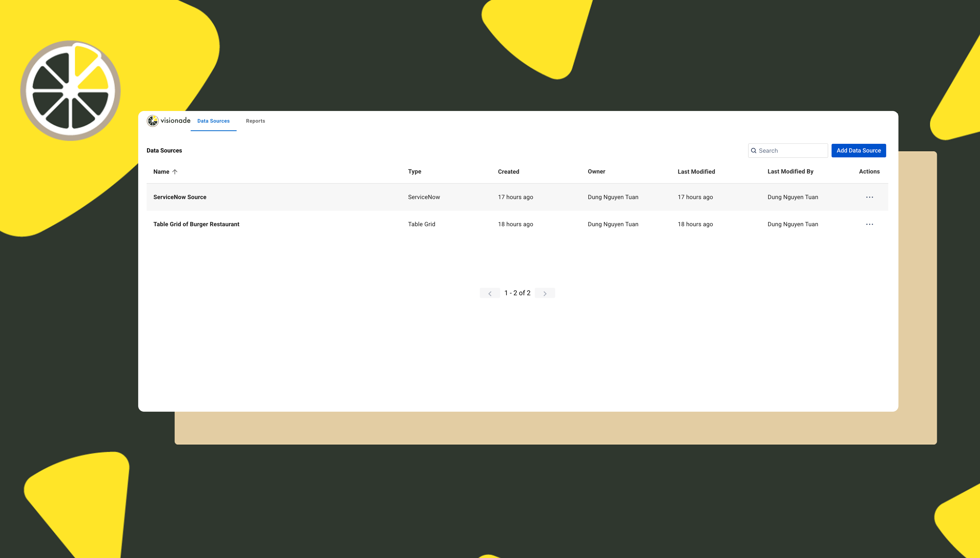
Task: Go to previous page with left chevron
Action: coord(489,293)
